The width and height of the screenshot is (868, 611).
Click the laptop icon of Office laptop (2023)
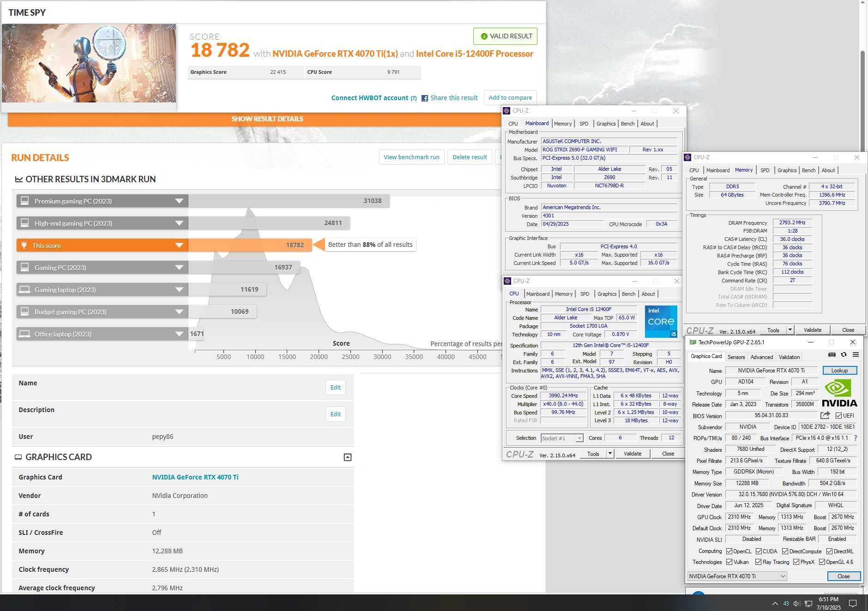click(24, 334)
